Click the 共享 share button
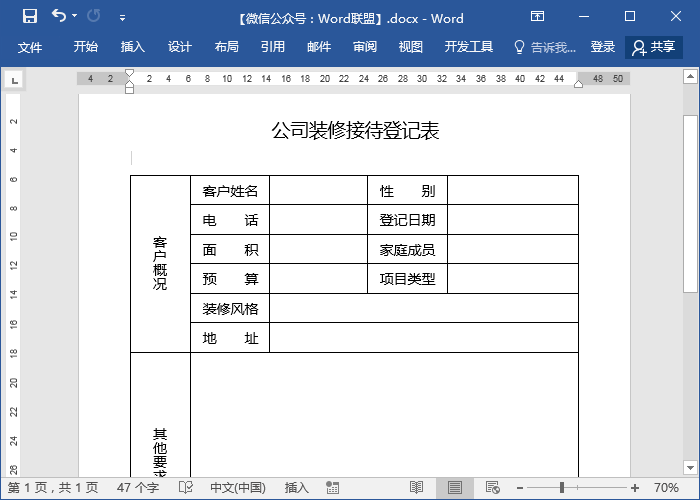 click(x=654, y=47)
